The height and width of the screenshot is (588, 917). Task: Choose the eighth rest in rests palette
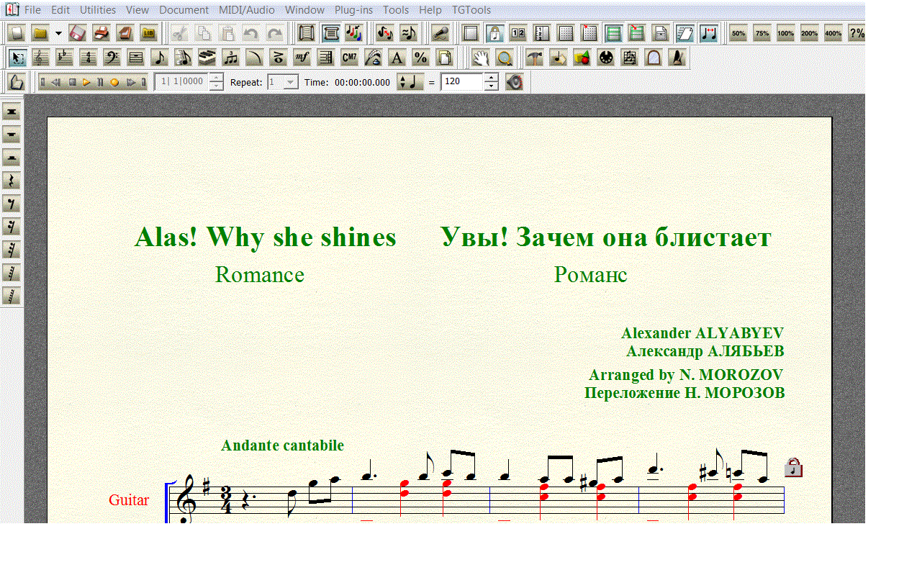pyautogui.click(x=11, y=204)
